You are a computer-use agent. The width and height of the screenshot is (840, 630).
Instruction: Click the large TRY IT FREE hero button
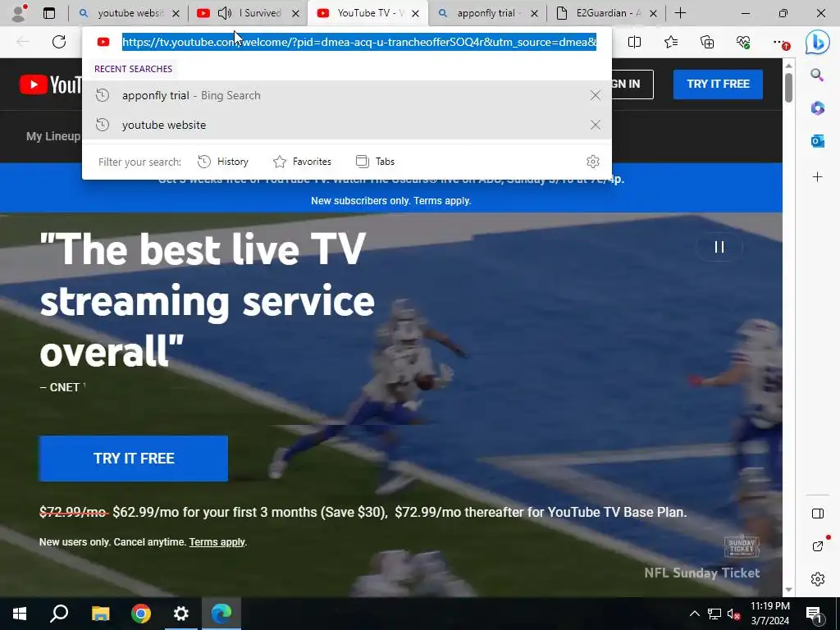[x=134, y=459]
